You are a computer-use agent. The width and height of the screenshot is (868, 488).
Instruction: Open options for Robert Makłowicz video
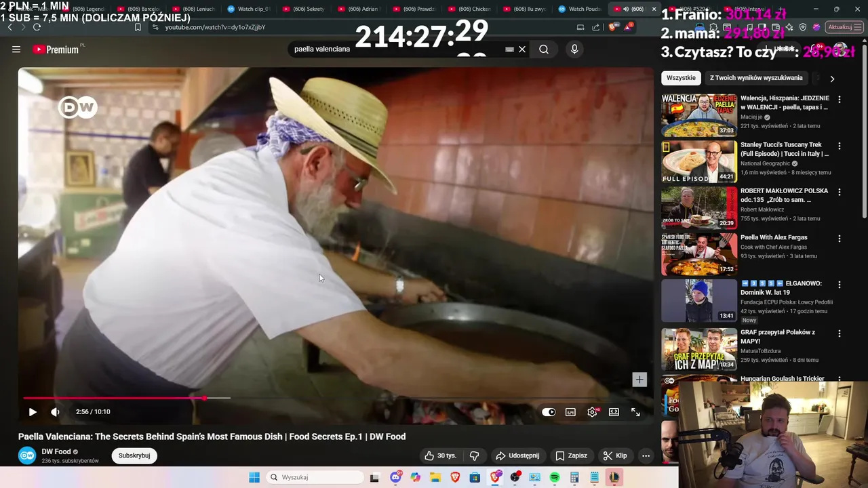click(840, 192)
